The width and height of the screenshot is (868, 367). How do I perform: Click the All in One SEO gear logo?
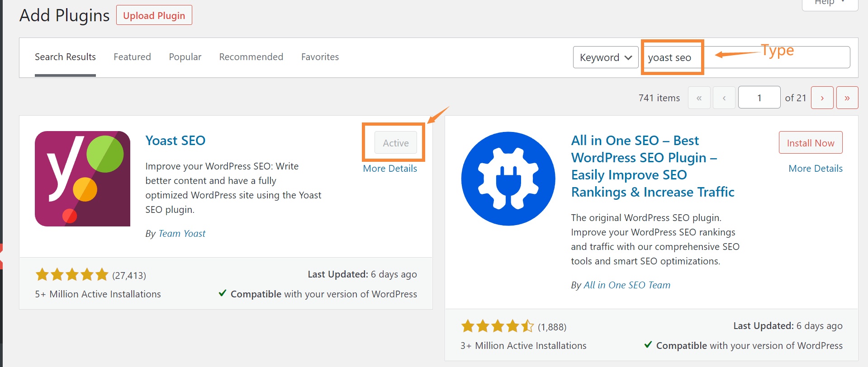(508, 179)
